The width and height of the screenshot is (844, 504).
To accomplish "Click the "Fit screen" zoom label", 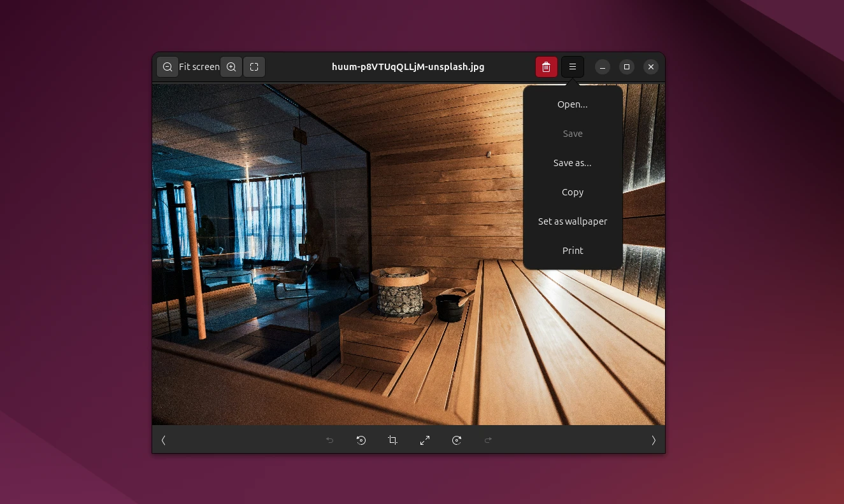I will [199, 67].
